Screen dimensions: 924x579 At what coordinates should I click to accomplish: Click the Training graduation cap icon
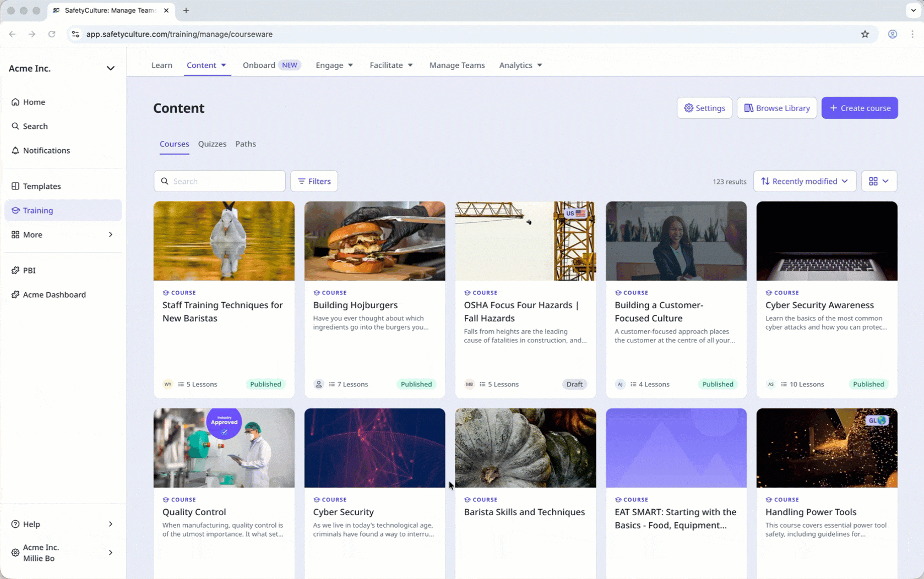tap(15, 210)
